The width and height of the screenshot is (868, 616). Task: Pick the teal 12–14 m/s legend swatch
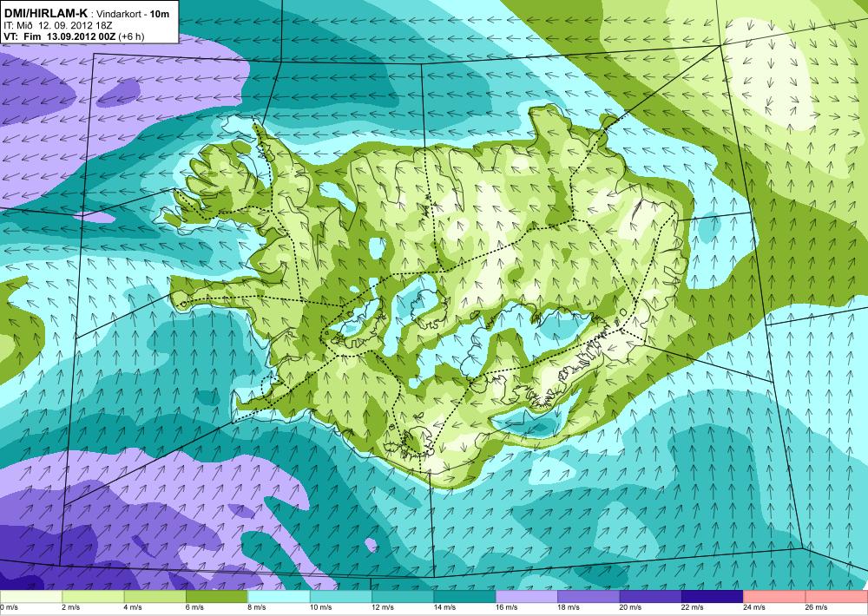click(x=403, y=597)
